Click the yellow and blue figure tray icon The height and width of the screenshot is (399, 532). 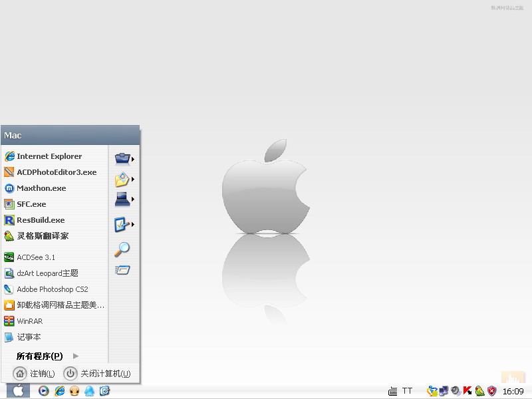point(432,391)
